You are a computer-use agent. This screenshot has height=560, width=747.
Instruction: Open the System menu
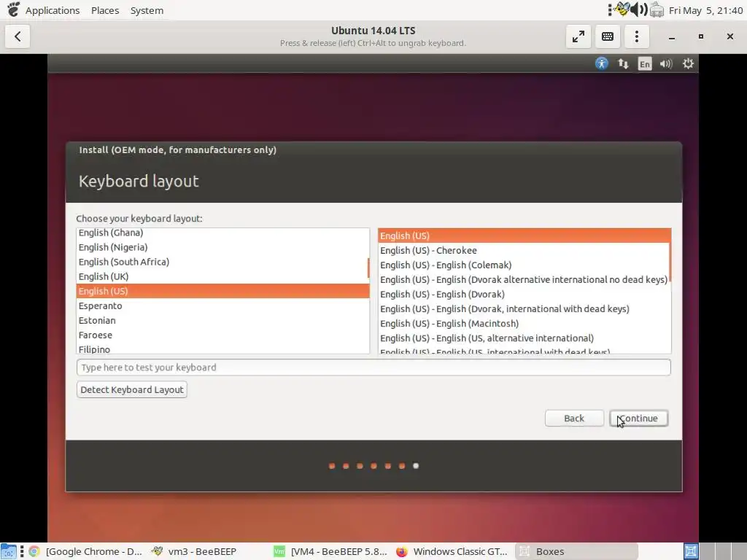pyautogui.click(x=147, y=10)
